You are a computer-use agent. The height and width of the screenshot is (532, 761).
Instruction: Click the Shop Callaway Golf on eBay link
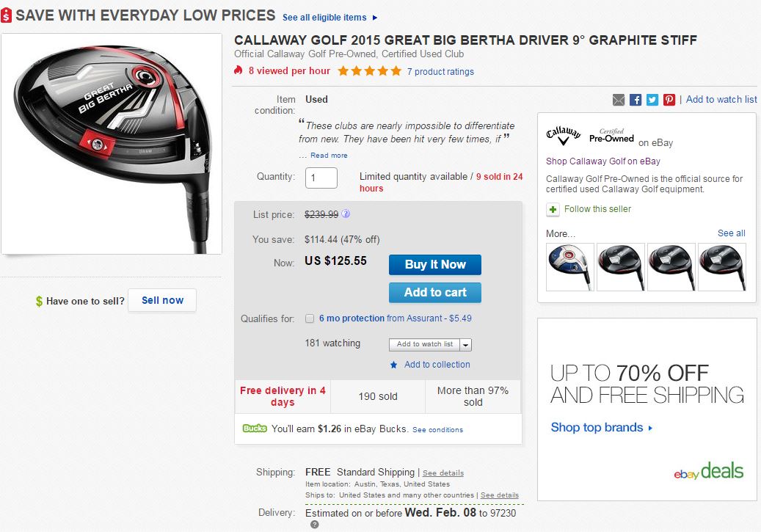[x=602, y=161]
